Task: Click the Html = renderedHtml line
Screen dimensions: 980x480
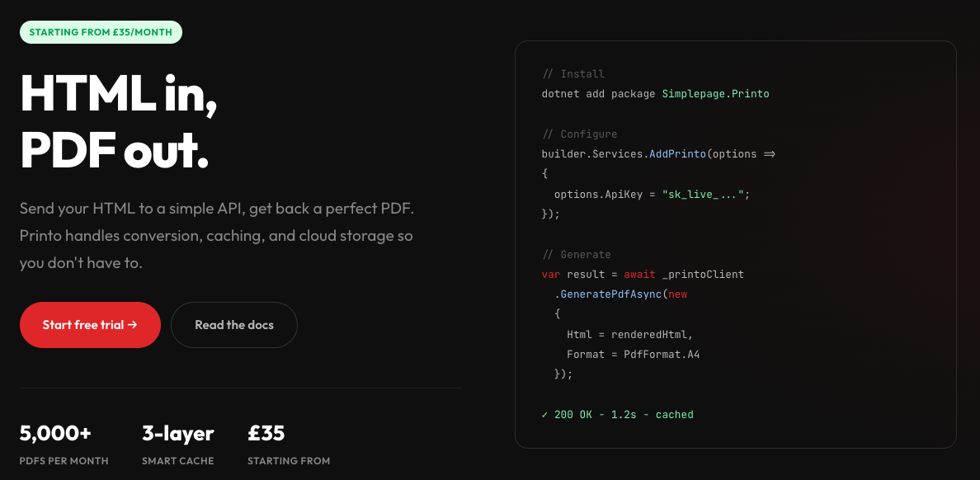Action: coord(630,334)
